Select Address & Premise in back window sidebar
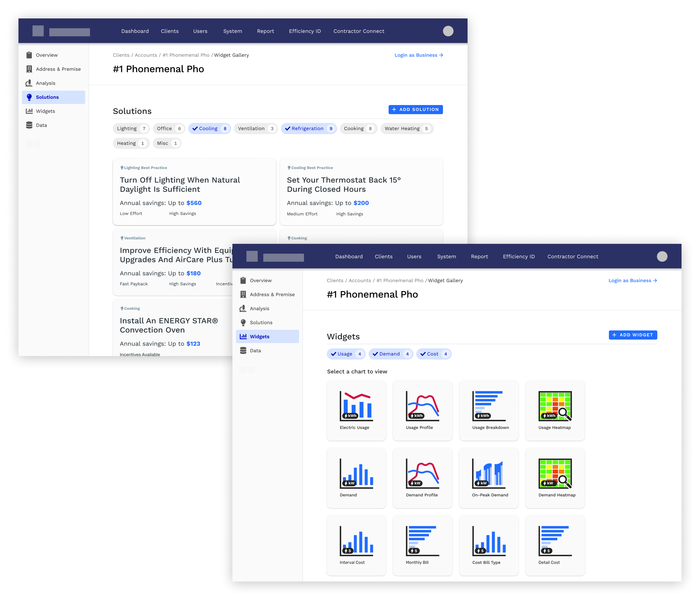This screenshot has height=600, width=700. click(x=53, y=69)
